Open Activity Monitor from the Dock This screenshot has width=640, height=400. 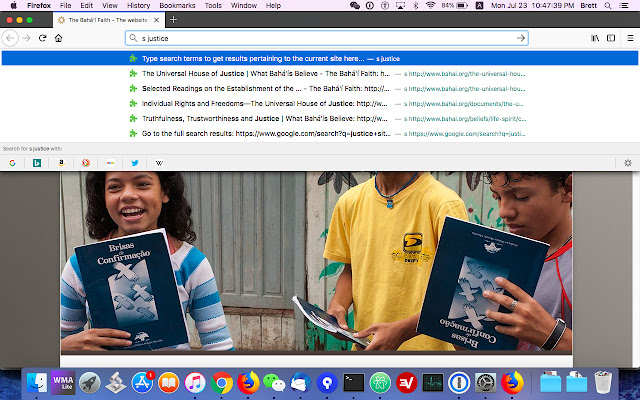tap(433, 383)
